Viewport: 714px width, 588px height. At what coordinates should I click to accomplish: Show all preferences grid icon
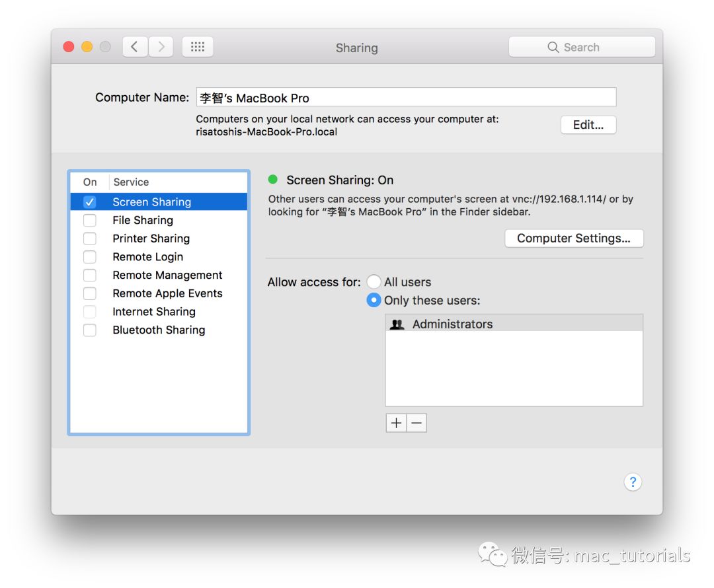pyautogui.click(x=197, y=47)
